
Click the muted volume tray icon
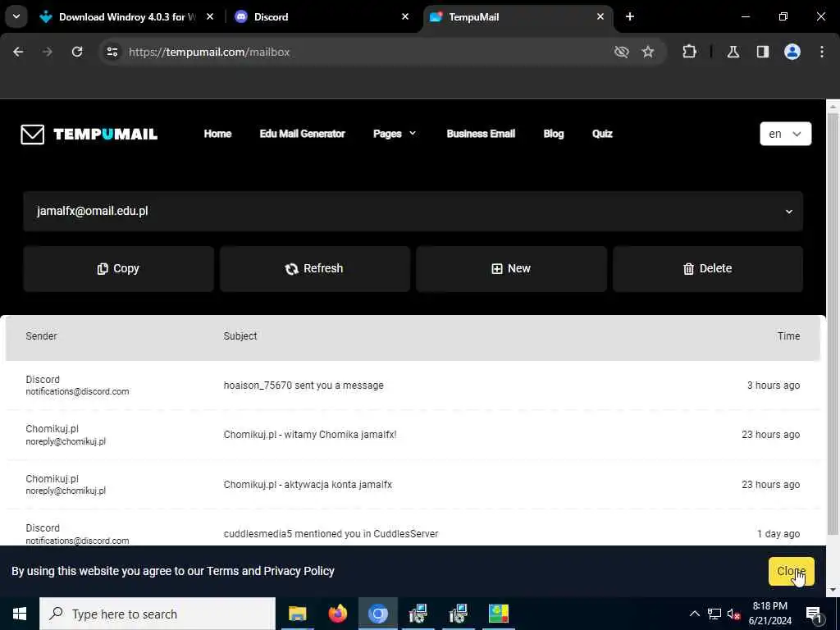point(733,614)
